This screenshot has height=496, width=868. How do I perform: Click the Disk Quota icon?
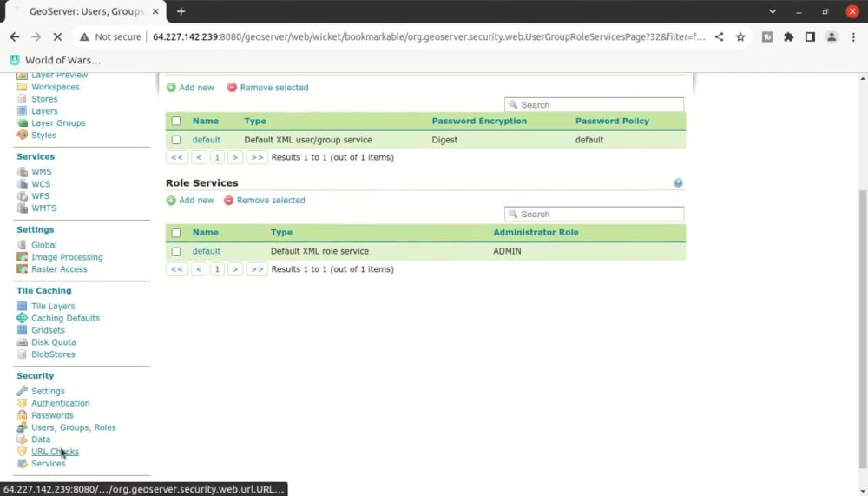pos(23,342)
